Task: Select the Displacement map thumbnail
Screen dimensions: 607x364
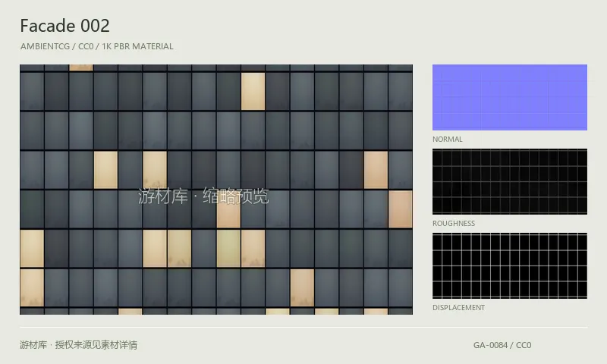Action: 509,265
